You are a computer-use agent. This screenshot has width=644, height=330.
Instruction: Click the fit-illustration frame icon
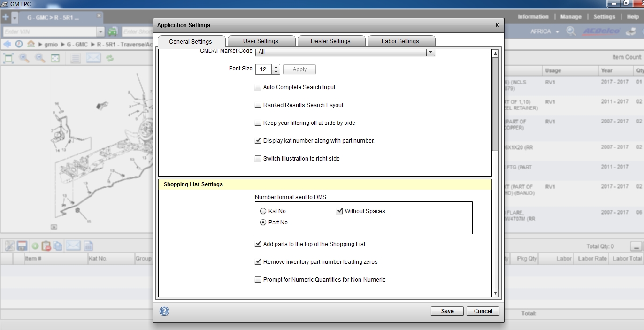click(55, 58)
